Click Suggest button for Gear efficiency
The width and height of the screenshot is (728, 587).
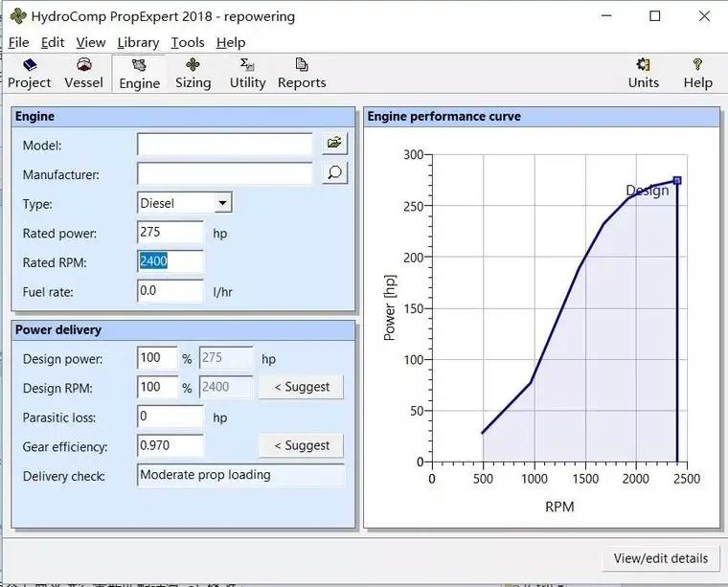(x=302, y=445)
